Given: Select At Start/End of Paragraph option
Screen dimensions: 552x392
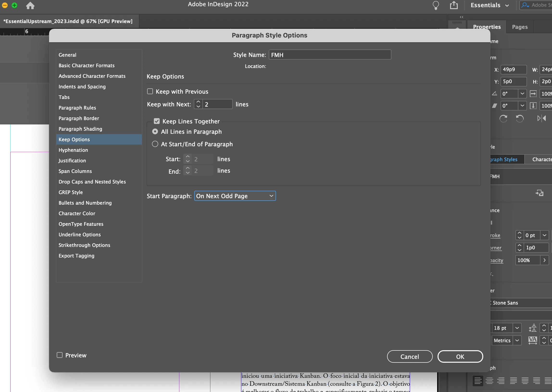Looking at the screenshot, I should coord(155,144).
